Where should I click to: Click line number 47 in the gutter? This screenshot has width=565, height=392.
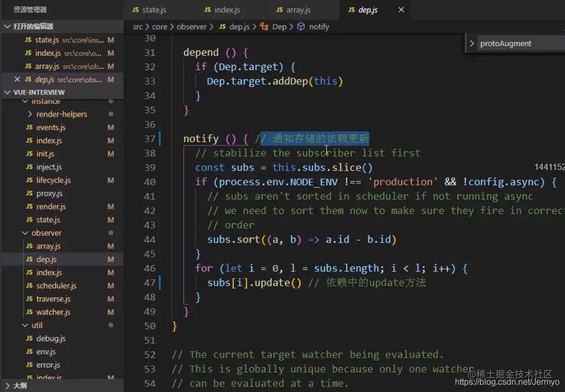pyautogui.click(x=150, y=283)
